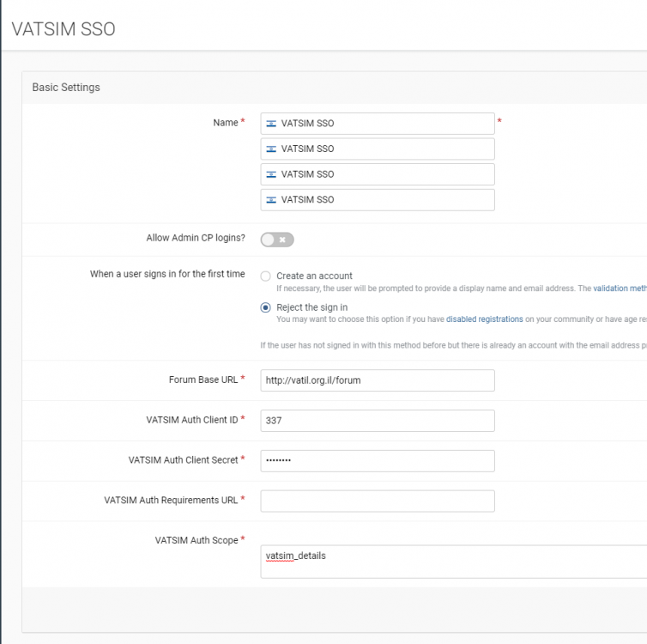Screen dimensions: 647x644
Task: Follow the disabled registrations link
Action: click(x=484, y=319)
